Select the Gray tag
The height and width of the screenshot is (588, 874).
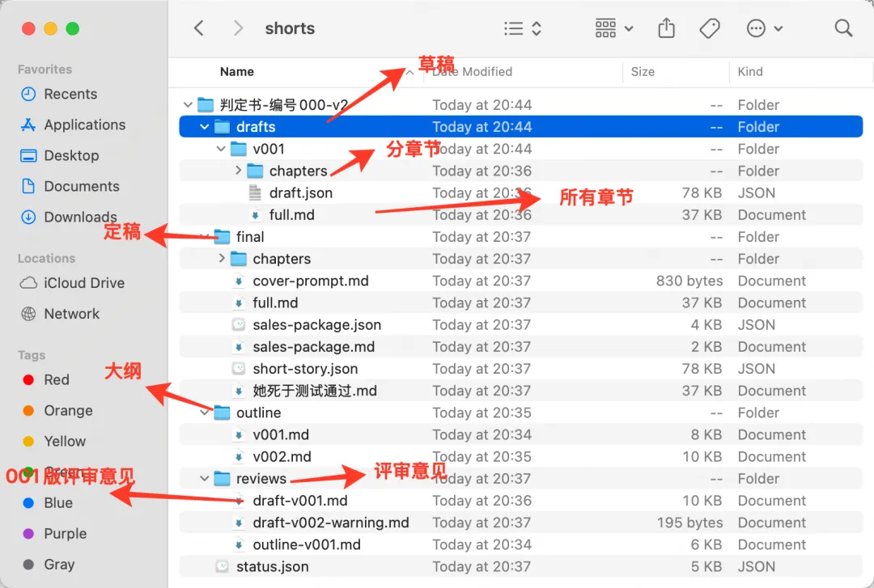click(x=49, y=564)
